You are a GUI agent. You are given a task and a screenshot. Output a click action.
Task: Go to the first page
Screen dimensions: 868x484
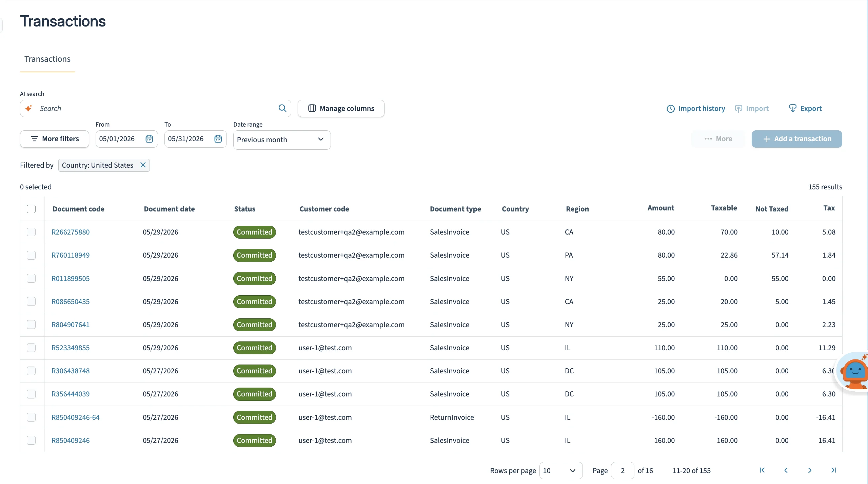pyautogui.click(x=762, y=470)
